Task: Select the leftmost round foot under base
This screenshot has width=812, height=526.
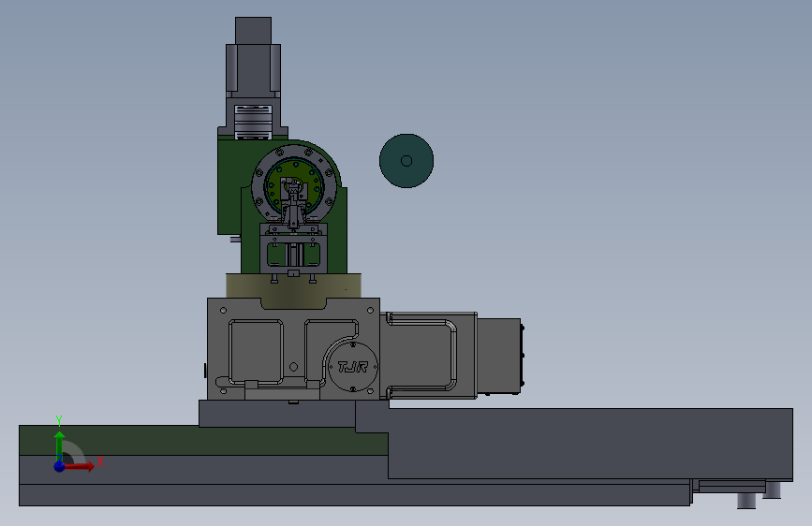Action: tap(746, 501)
